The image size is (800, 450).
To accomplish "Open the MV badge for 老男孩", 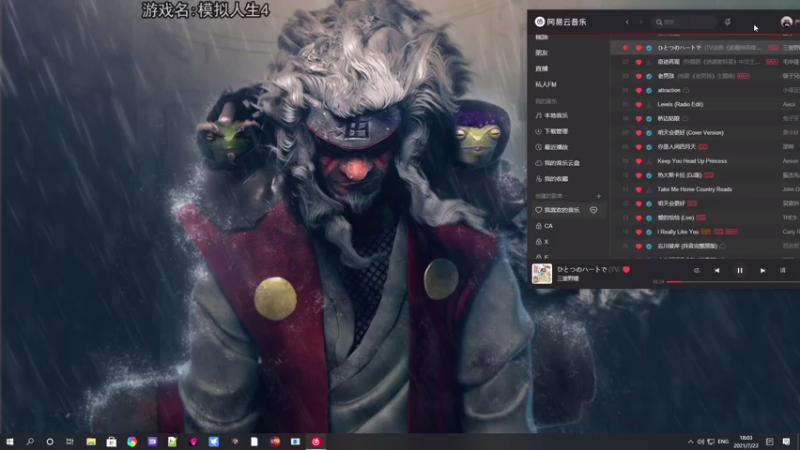I will coord(743,76).
